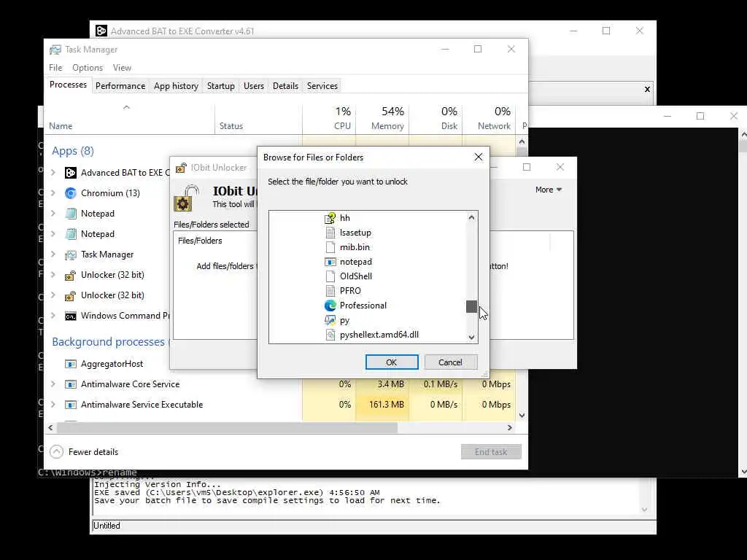747x560 pixels.
Task: Close the Browse for Files or Folders dialog
Action: [x=479, y=157]
